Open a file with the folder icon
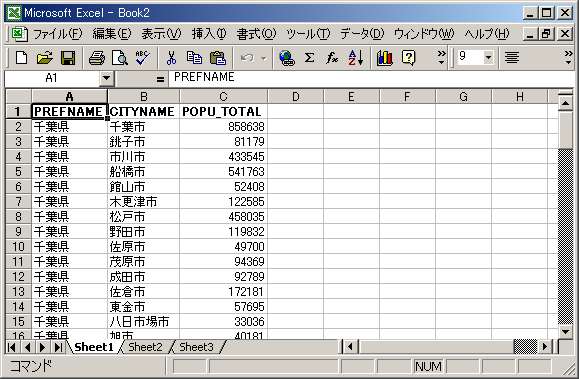 tap(44, 58)
